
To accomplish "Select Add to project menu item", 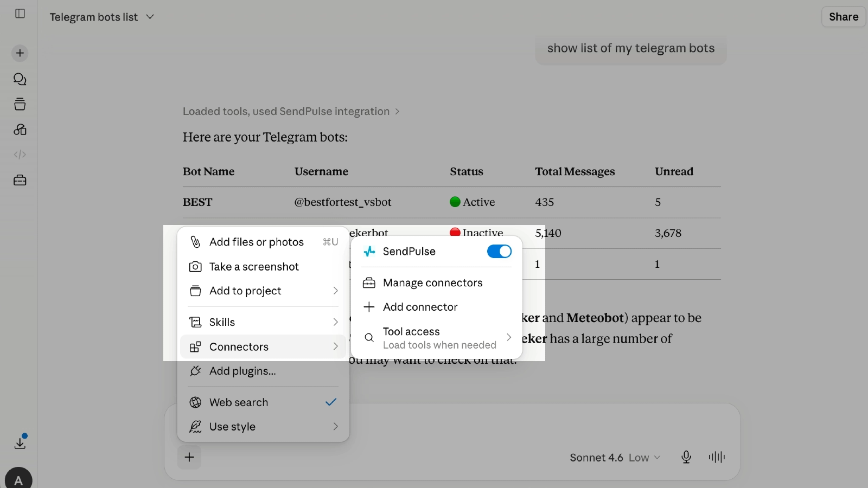I will pos(263,291).
